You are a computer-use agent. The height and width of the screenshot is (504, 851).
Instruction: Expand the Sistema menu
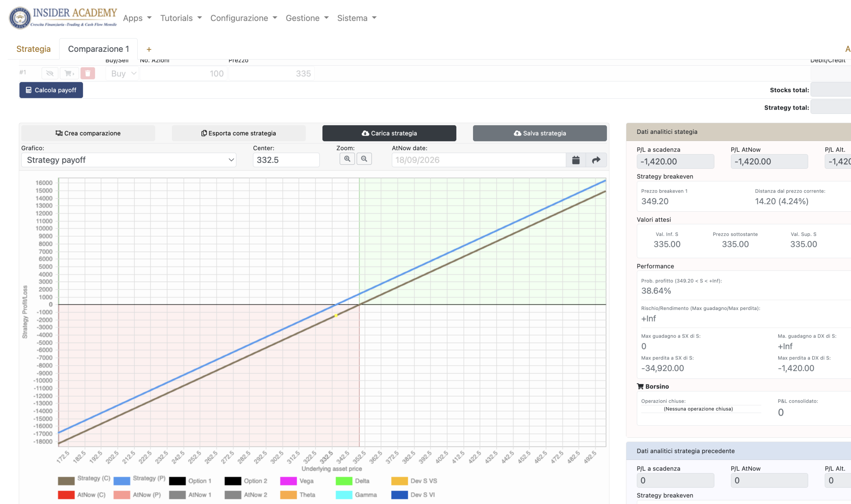point(357,18)
